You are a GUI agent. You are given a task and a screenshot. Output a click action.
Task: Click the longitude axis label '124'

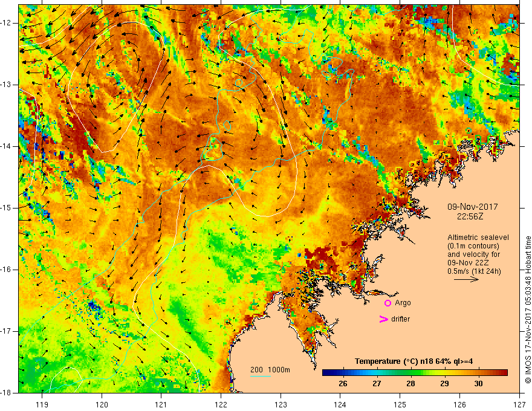coord(340,404)
